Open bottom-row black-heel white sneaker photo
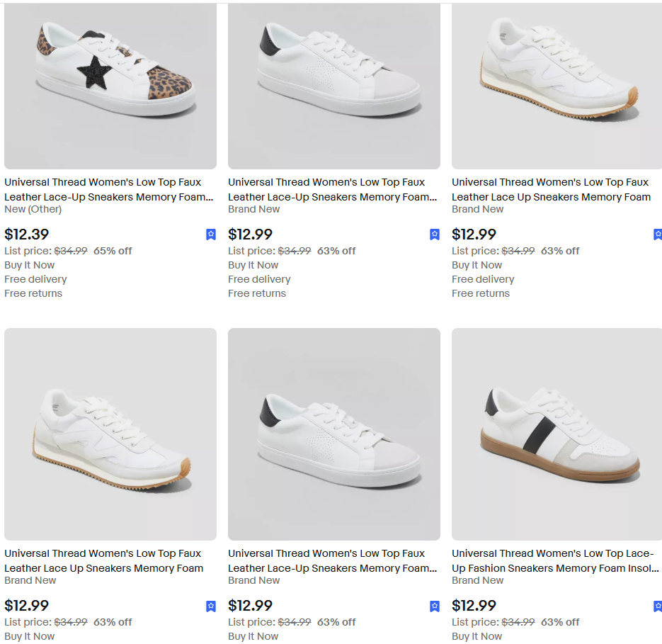662x644 pixels. tap(334, 434)
